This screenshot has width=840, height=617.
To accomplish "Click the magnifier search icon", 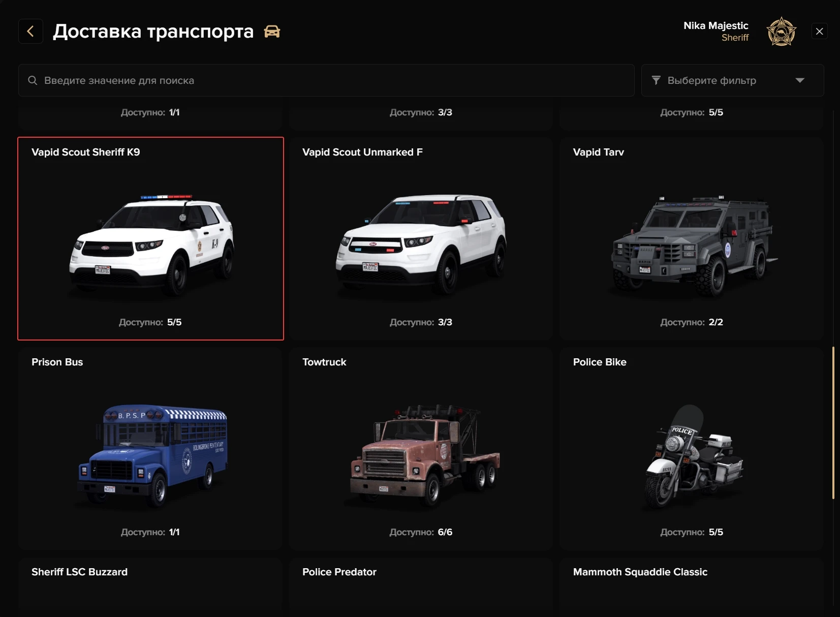I will [x=33, y=80].
